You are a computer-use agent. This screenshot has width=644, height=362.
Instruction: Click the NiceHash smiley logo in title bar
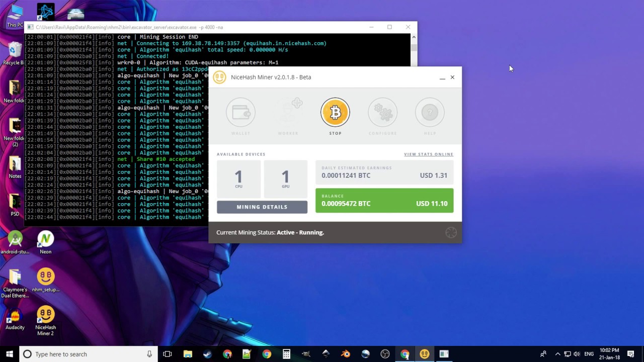coord(219,77)
